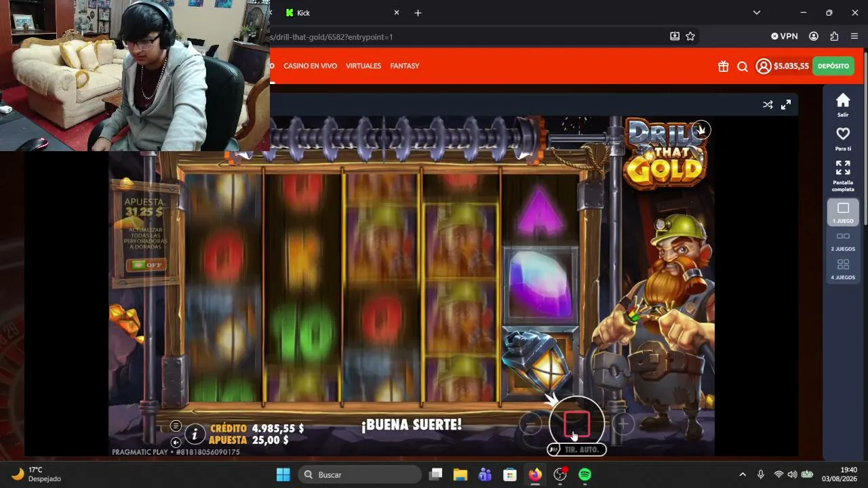Image resolution: width=868 pixels, height=488 pixels.
Task: Open Microsoft Store from the taskbar
Action: tap(510, 474)
